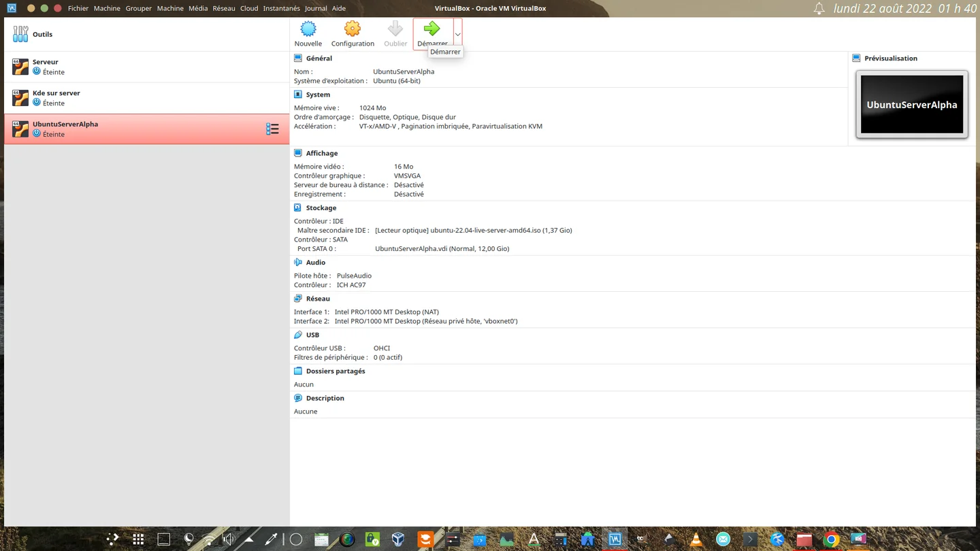Click the Enregistrement Désactivé value
Image resolution: width=980 pixels, height=551 pixels.
pos(409,195)
